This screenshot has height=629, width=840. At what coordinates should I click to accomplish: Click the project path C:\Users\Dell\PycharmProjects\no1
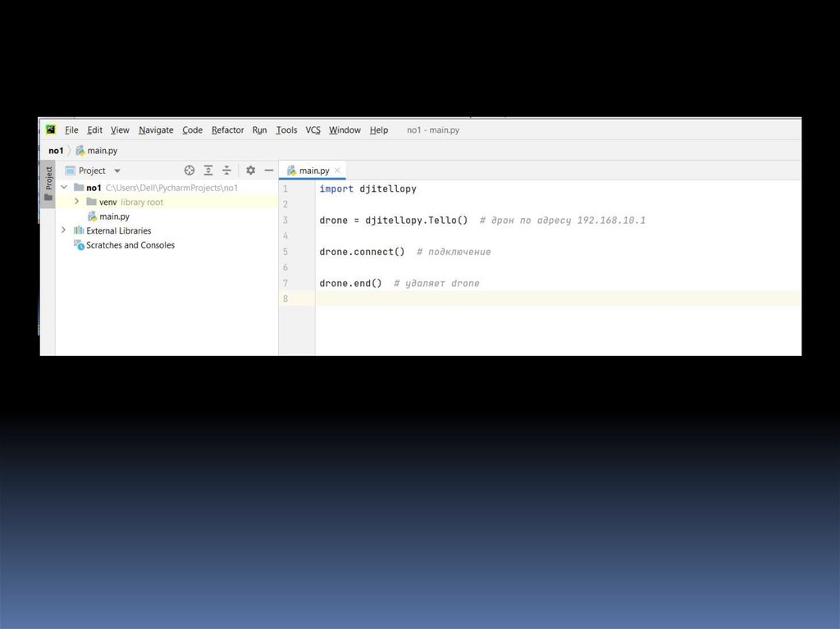(171, 188)
